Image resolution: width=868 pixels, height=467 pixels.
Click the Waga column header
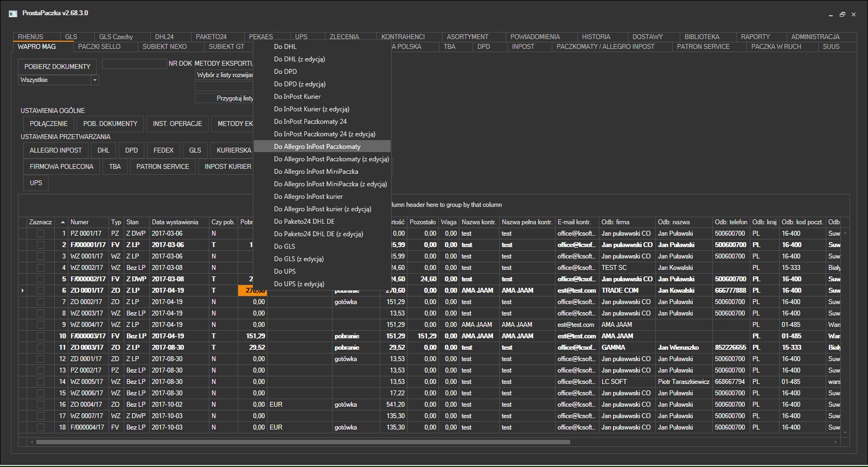click(449, 222)
